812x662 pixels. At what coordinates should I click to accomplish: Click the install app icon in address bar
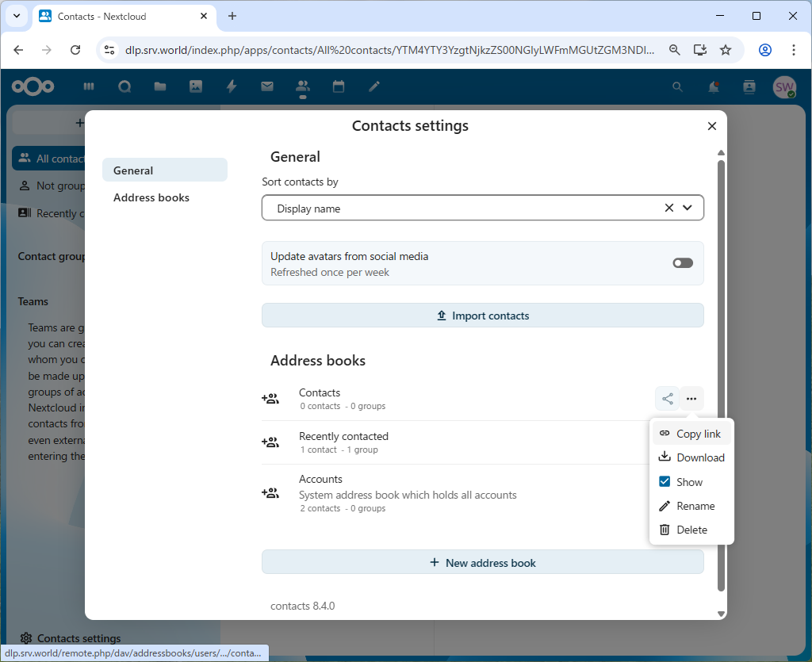point(700,50)
